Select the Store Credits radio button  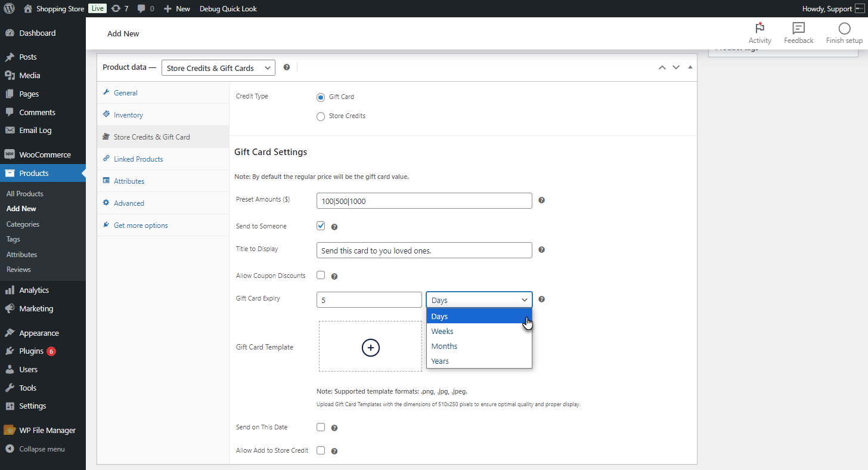321,116
